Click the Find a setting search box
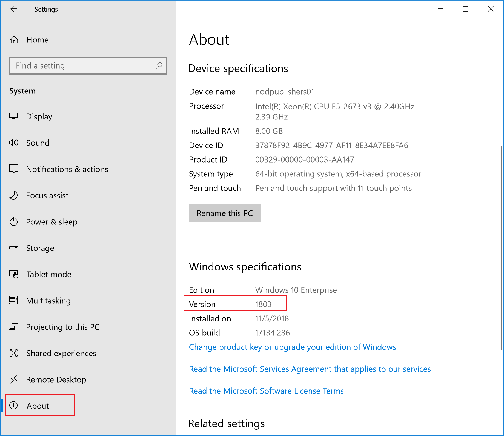The width and height of the screenshot is (504, 436). tap(88, 66)
